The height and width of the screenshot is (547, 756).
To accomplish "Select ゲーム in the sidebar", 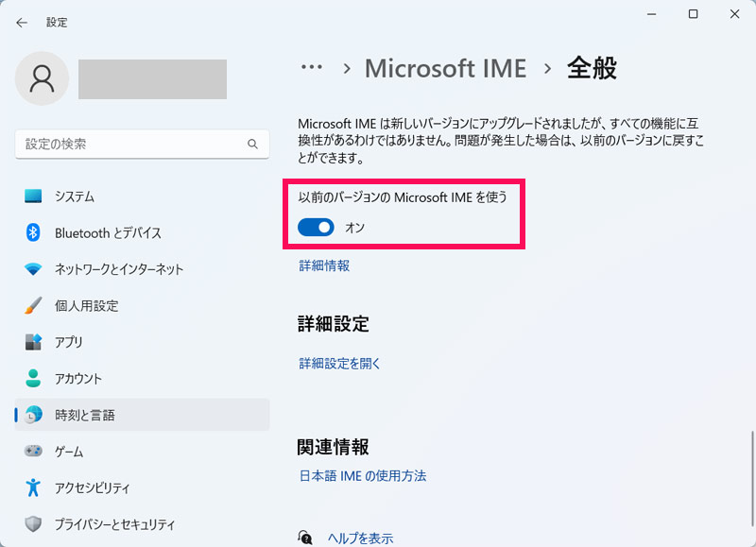I will [x=143, y=451].
